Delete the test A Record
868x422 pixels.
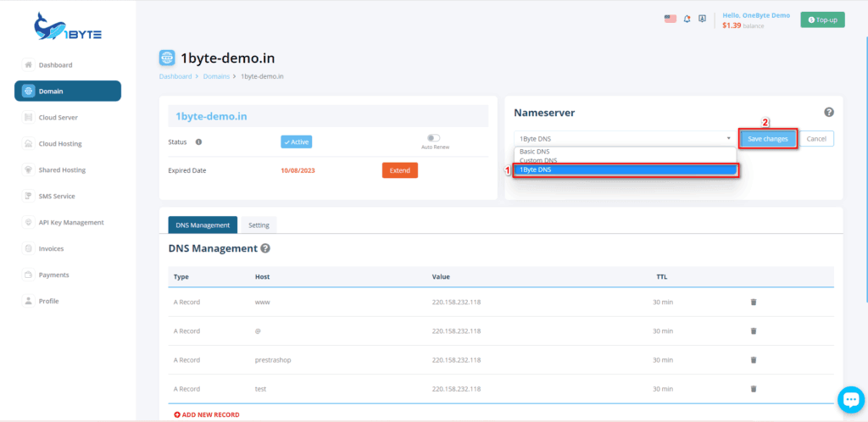tap(753, 389)
